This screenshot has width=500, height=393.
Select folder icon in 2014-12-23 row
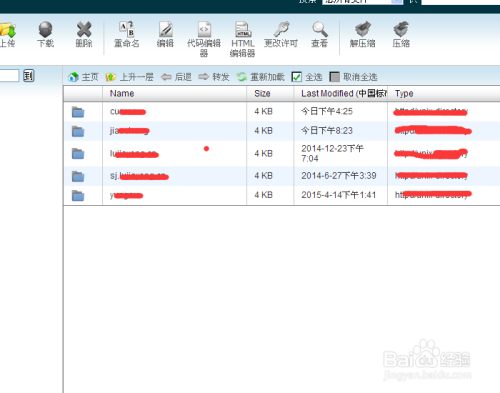(x=78, y=153)
